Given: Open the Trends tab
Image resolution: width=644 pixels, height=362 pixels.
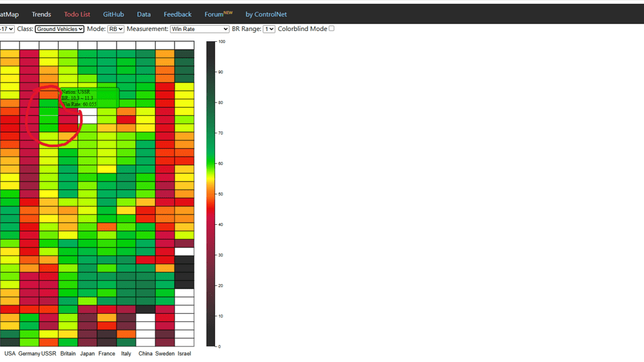Looking at the screenshot, I should tap(41, 14).
